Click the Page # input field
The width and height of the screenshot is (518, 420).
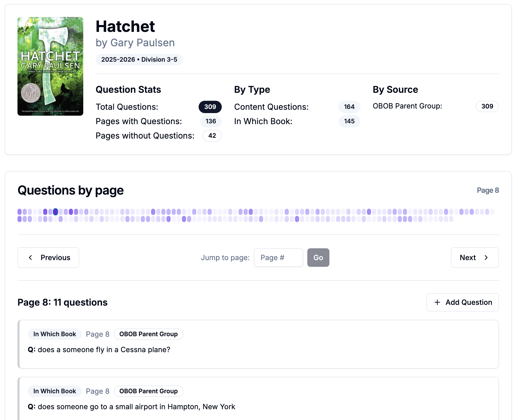pyautogui.click(x=278, y=258)
